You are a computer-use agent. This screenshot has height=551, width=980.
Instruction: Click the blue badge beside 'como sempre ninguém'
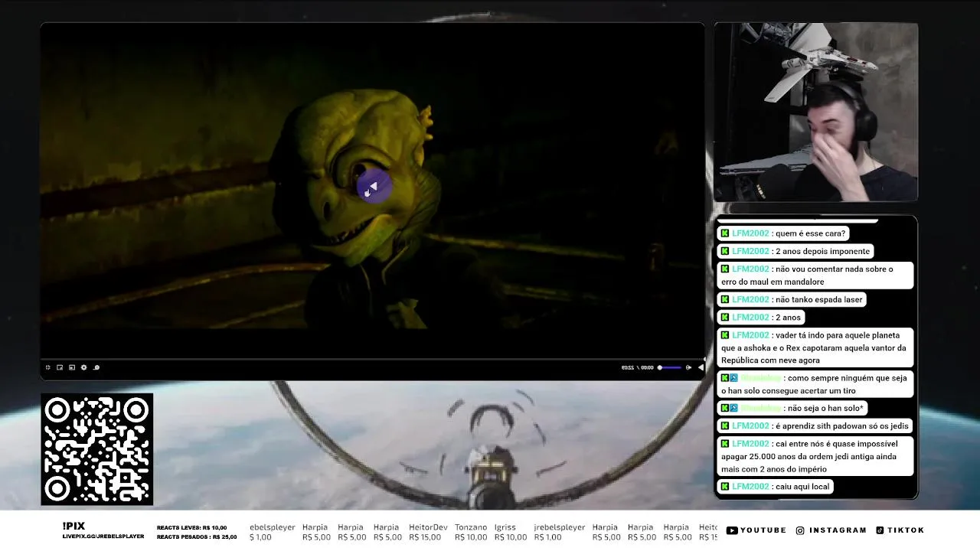733,378
